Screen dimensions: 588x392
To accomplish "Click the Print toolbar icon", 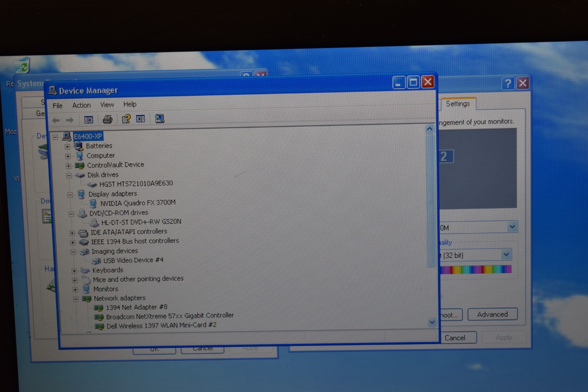I will [107, 119].
